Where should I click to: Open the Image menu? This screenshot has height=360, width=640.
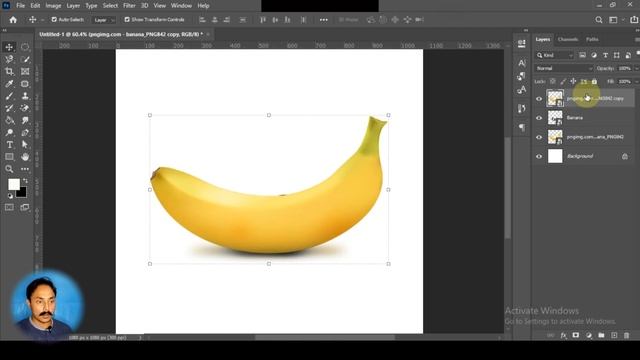(53, 6)
